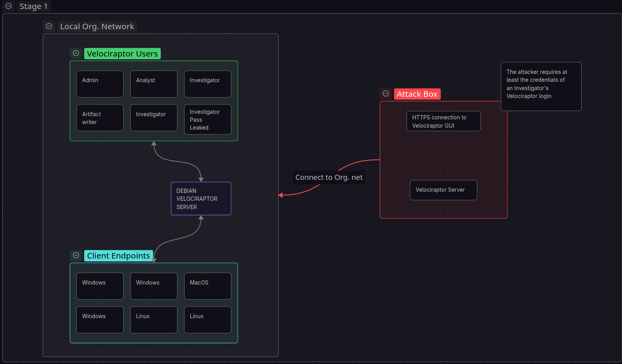622x364 pixels.
Task: Click the red Attack Box label
Action: click(417, 94)
